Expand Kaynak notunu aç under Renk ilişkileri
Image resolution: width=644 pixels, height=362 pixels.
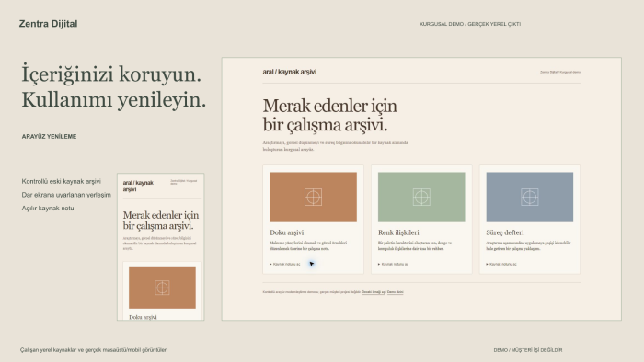click(394, 264)
